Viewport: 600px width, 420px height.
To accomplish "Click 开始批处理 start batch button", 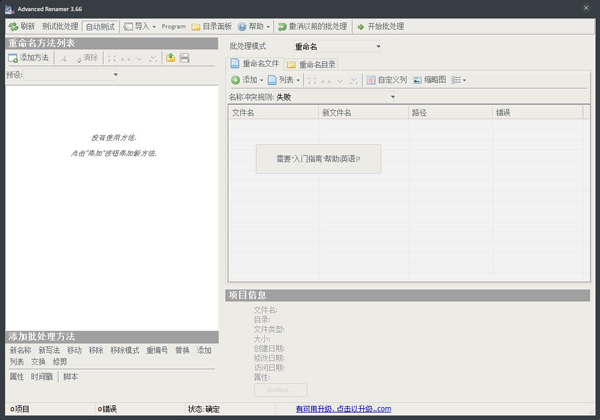I will (381, 26).
